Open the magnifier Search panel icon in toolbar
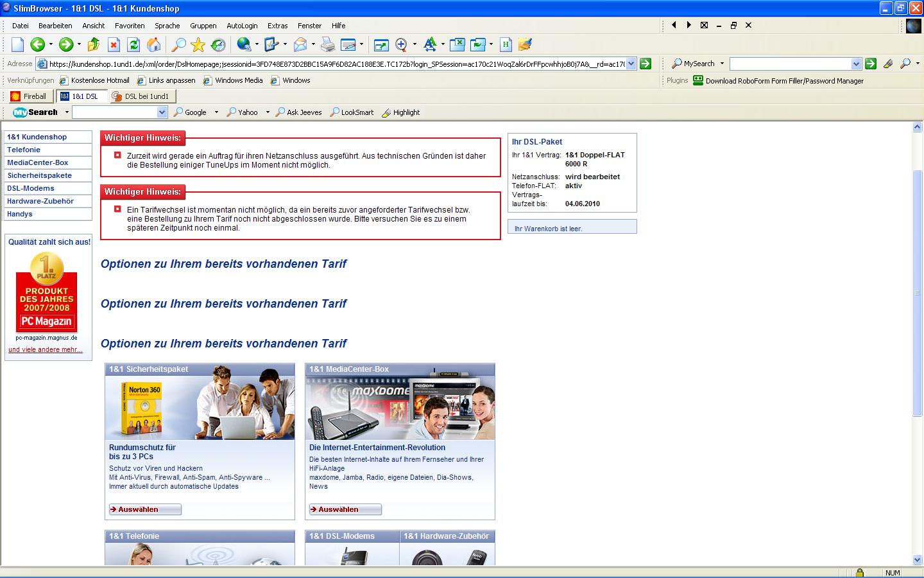924x578 pixels. [178, 44]
